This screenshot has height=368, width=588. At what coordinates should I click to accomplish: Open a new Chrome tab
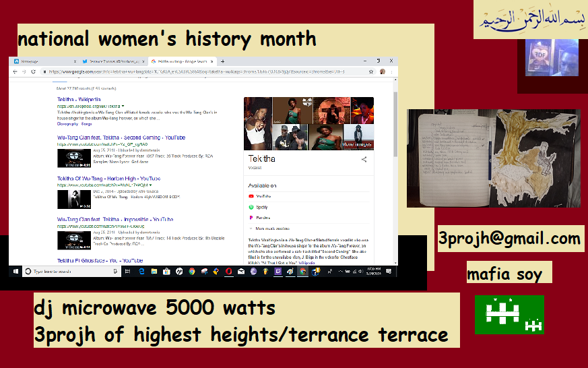coord(222,61)
